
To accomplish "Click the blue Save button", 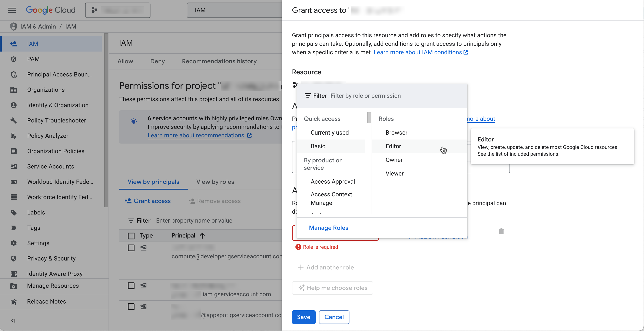I will pos(303,317).
